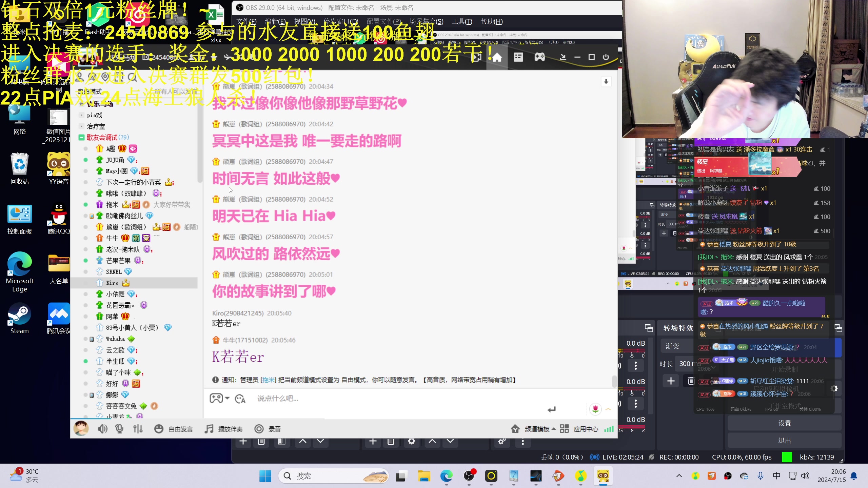This screenshot has width=868, height=488.
Task: Follow user 大jiojio饿噜 via 关注
Action: (704, 361)
